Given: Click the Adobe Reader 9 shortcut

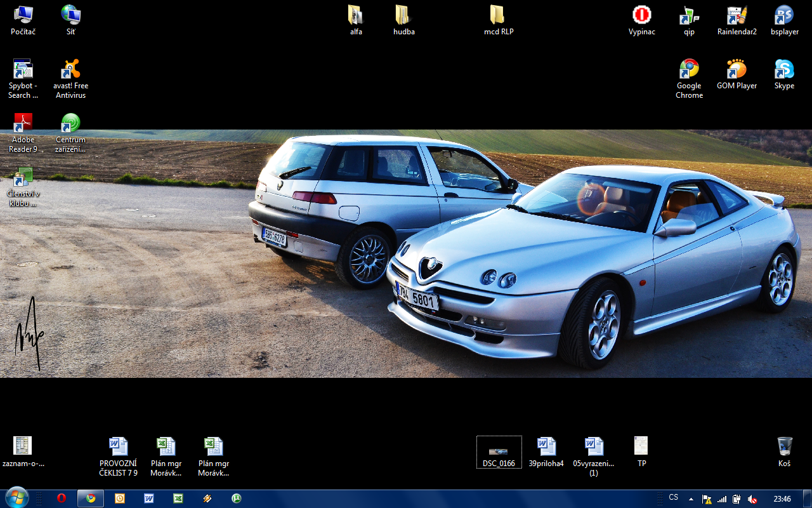Looking at the screenshot, I should click(23, 123).
